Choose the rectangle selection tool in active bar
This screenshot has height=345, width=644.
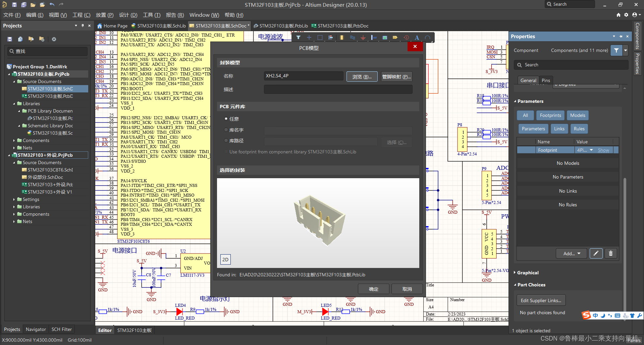(320, 38)
